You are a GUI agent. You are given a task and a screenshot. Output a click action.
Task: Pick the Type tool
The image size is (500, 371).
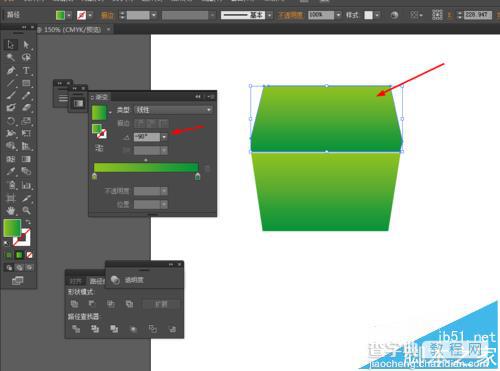(26, 71)
